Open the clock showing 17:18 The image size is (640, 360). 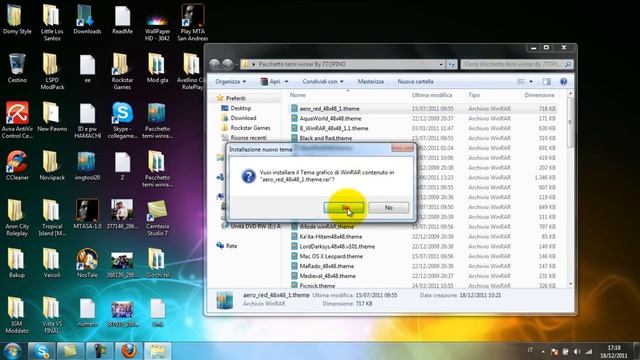pos(613,351)
